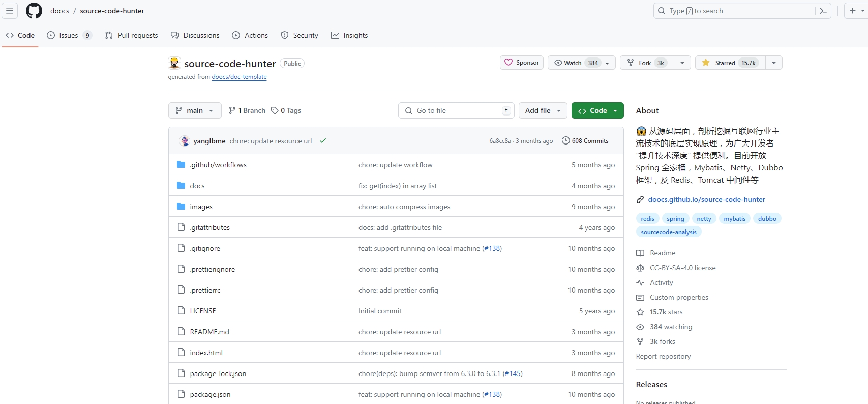Viewport: 868px width, 404px height.
Task: Open the Discussions tab
Action: [195, 35]
